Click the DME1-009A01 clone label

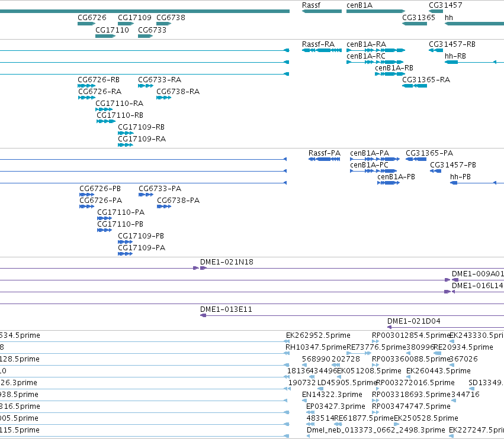pos(477,274)
